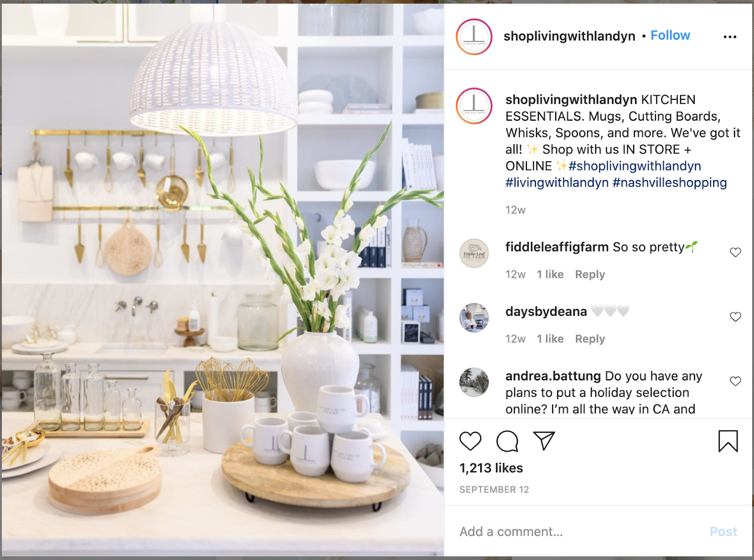
Task: Reply to daysbydeana's comment
Action: [590, 339]
